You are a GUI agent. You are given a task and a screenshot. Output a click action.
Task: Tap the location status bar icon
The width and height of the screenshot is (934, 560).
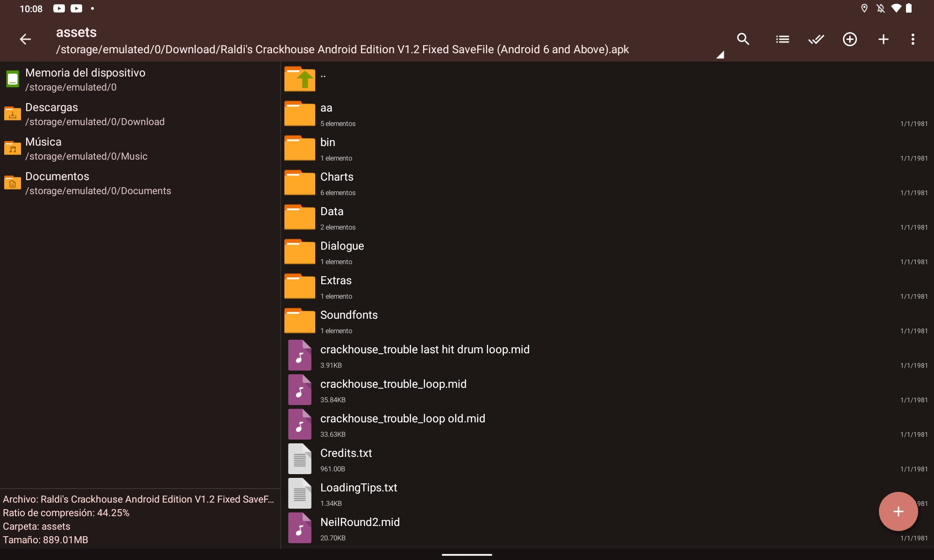coord(864,8)
